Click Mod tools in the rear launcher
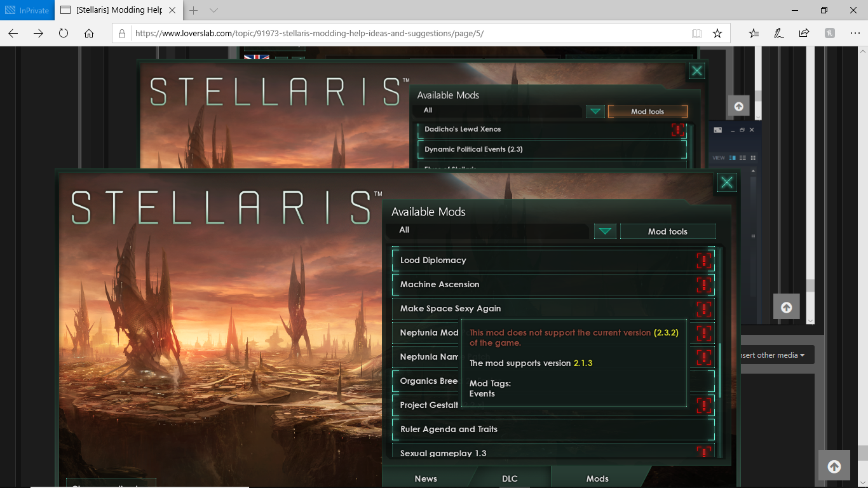868x488 pixels. click(x=648, y=111)
